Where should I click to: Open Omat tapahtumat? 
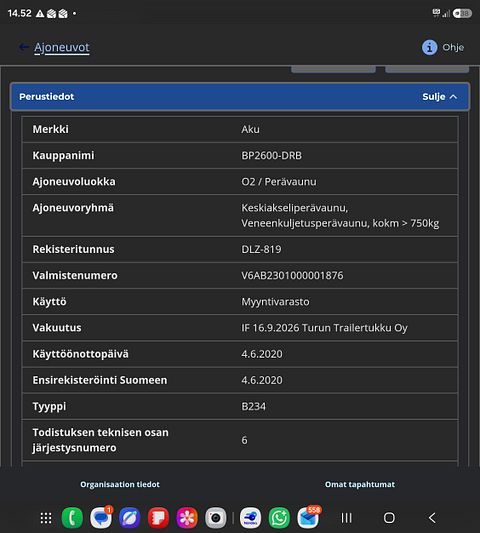[360, 484]
